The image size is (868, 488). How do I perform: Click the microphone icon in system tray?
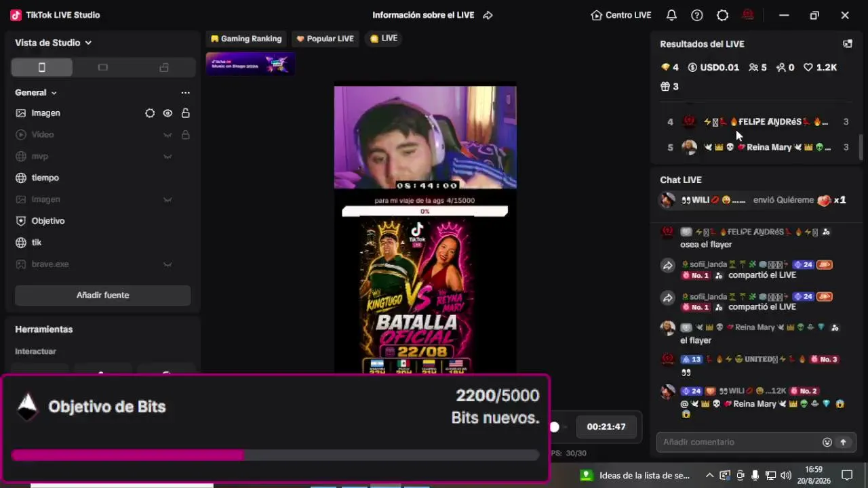click(755, 475)
